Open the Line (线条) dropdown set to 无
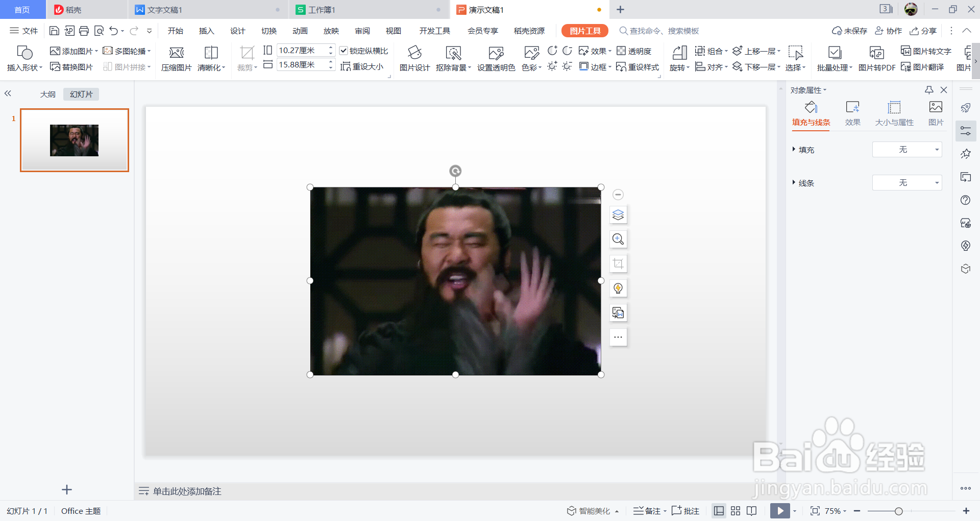 907,183
